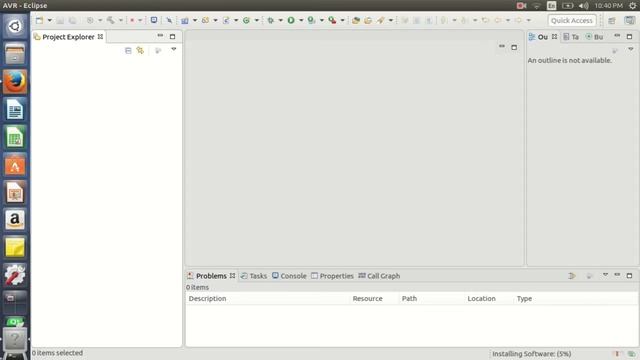This screenshot has height=360, width=640.
Task: Select the AVR/C++ perspective icon at toolbar end
Action: click(629, 20)
